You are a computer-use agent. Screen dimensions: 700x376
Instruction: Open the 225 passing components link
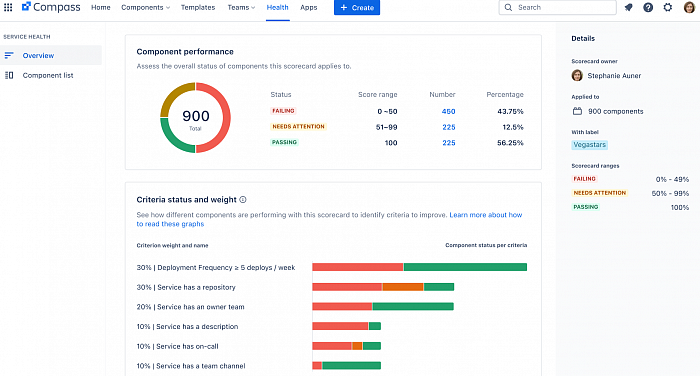[449, 143]
